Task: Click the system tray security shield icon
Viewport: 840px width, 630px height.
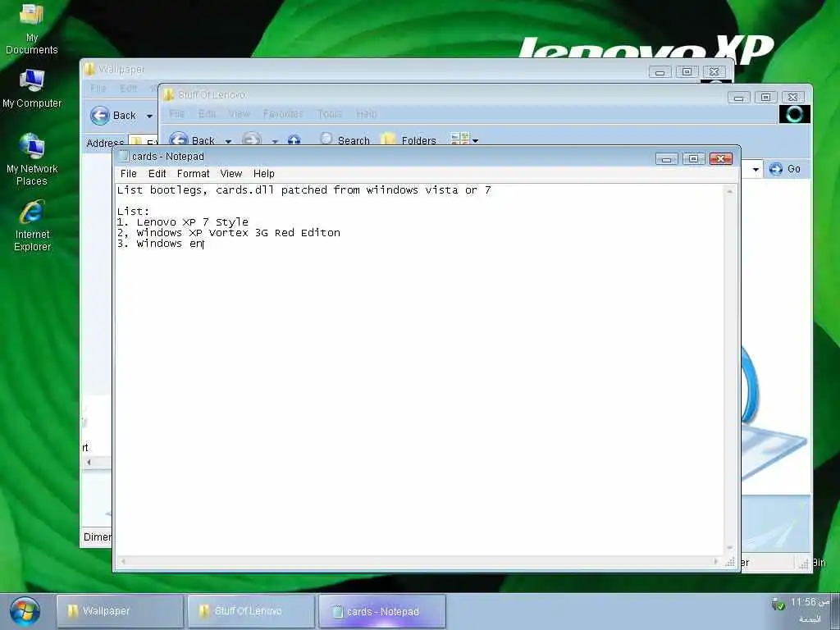Action: tap(778, 605)
